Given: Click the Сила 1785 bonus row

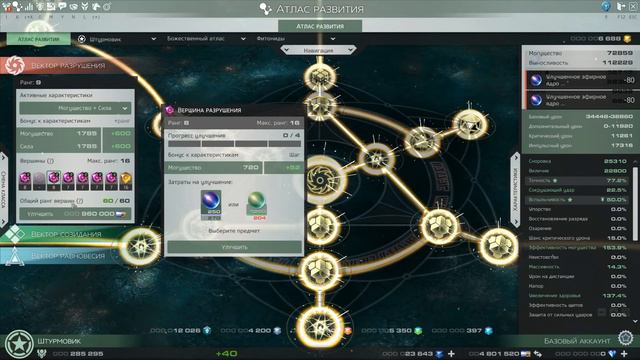Looking at the screenshot, I should pos(75,146).
